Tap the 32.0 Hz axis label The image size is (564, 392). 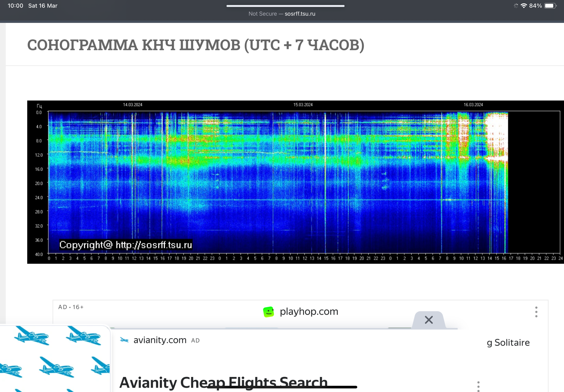[39, 226]
